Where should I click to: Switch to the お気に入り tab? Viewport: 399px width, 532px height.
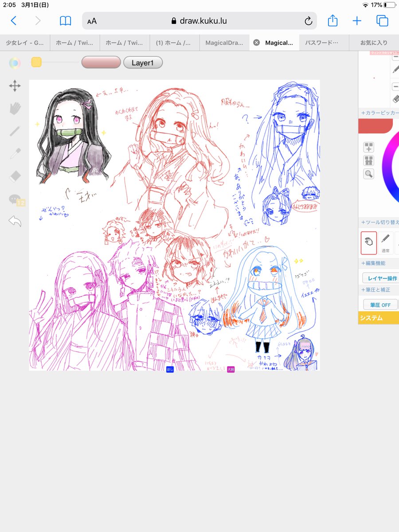click(x=374, y=43)
